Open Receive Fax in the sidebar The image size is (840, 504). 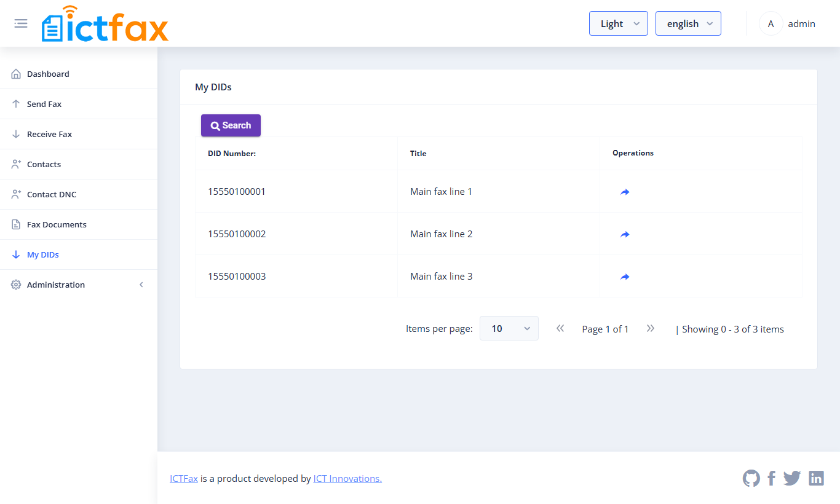click(79, 134)
